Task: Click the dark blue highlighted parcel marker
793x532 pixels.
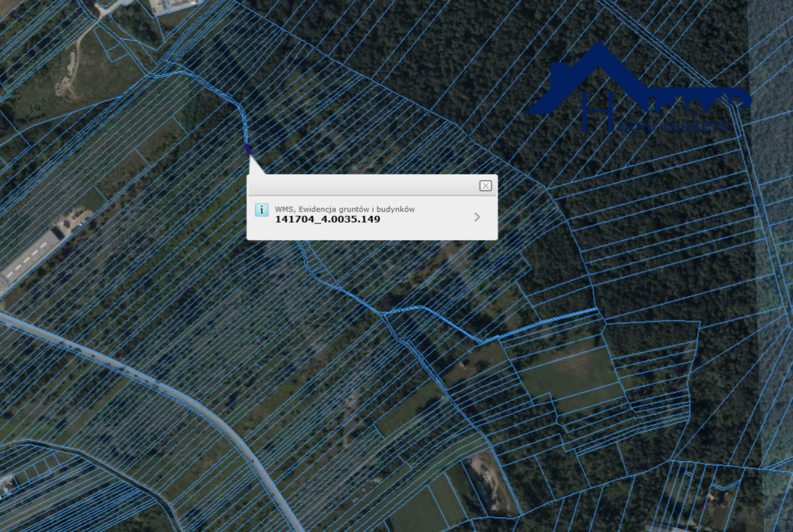Action: click(x=248, y=149)
